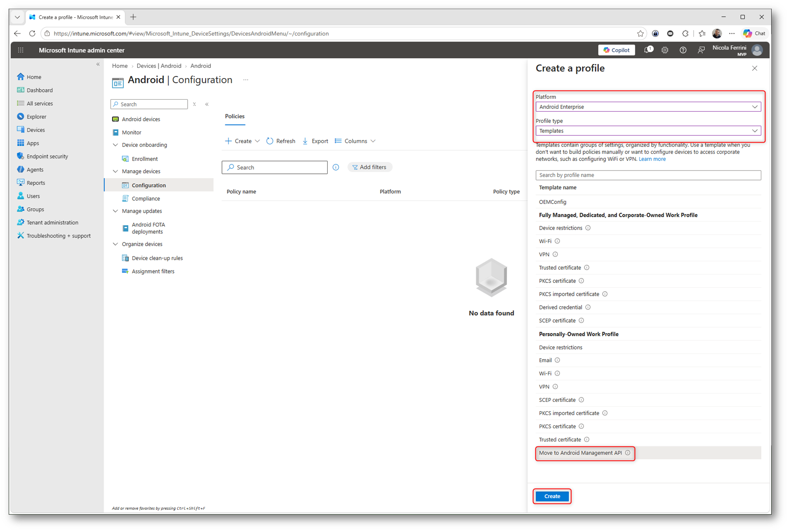Image resolution: width=789 pixels, height=532 pixels.
Task: Collapse the Manage updates section
Action: pyautogui.click(x=115, y=211)
